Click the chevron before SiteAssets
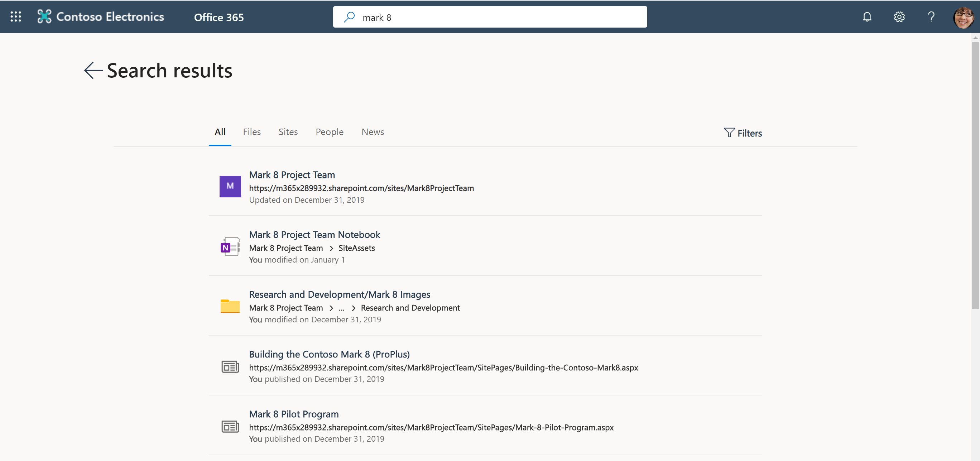 point(331,248)
